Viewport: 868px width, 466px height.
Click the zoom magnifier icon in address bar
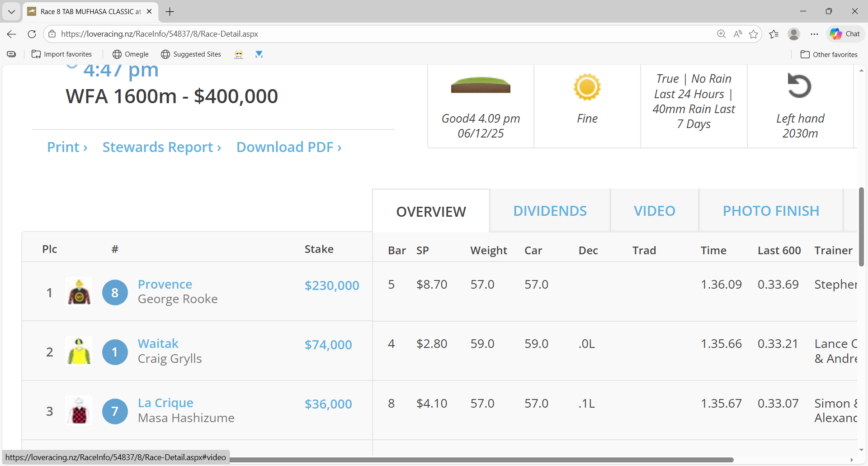pos(721,34)
